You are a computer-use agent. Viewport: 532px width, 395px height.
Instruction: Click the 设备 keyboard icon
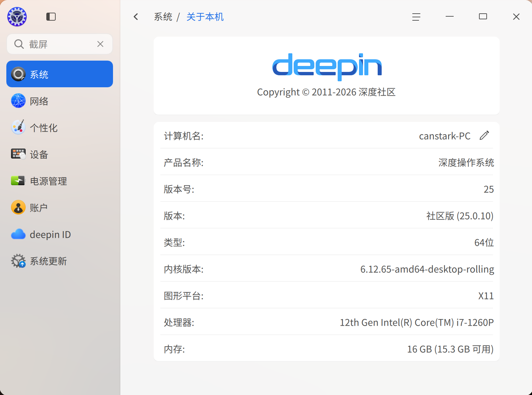[x=18, y=154]
